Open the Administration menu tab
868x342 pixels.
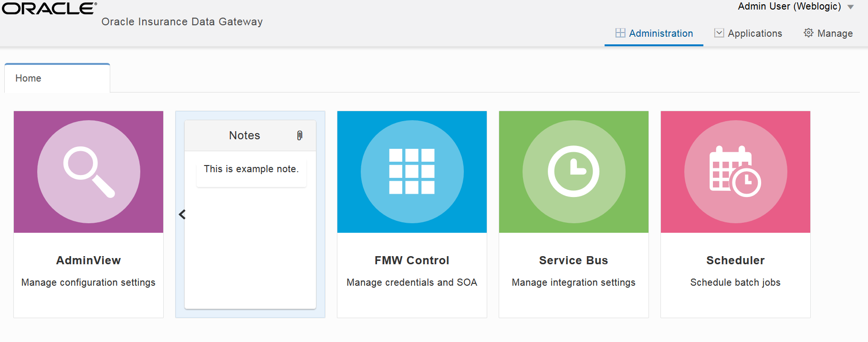(654, 33)
